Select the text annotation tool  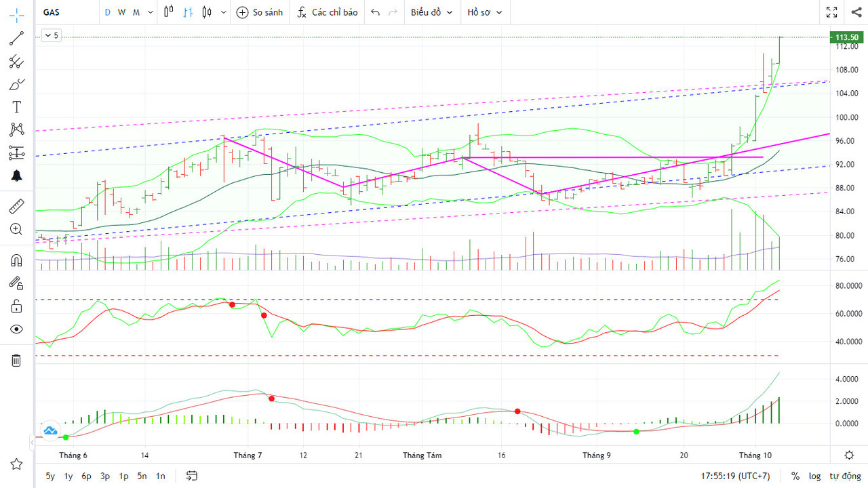pyautogui.click(x=16, y=106)
